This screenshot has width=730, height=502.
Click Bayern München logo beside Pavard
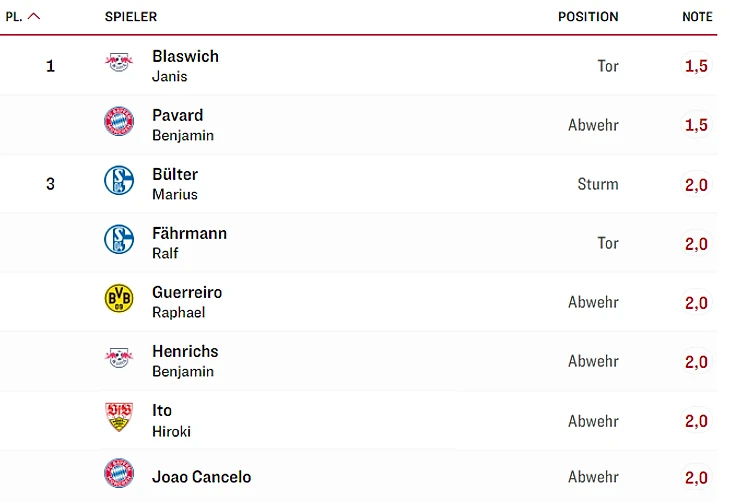click(x=118, y=122)
